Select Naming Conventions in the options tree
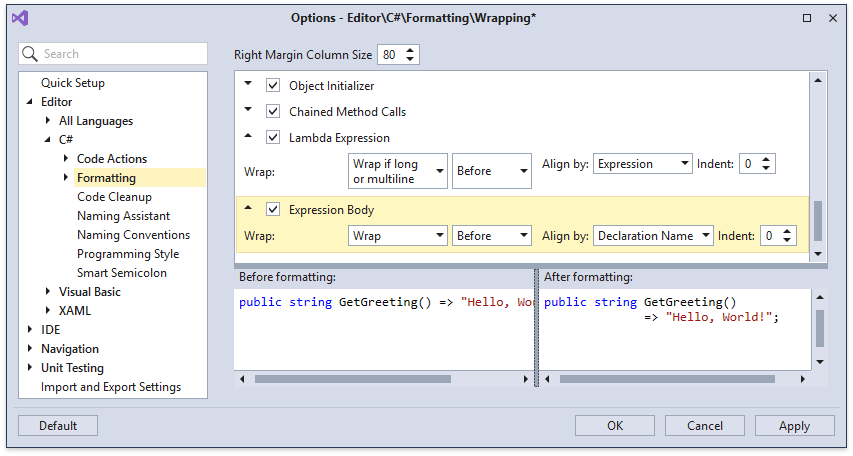 tap(133, 235)
